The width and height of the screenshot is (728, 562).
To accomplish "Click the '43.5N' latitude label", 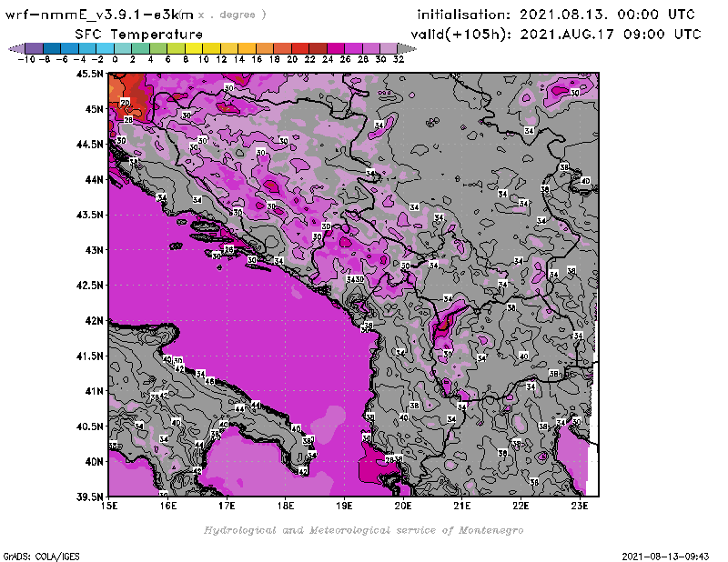I will 90,215.
